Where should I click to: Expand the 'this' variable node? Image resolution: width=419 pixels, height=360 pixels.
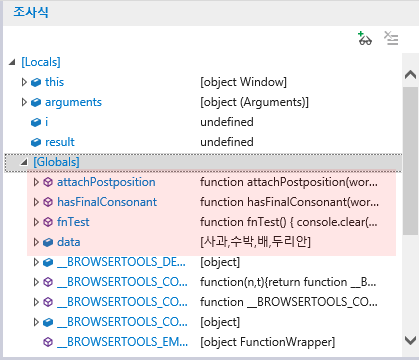pos(24,82)
